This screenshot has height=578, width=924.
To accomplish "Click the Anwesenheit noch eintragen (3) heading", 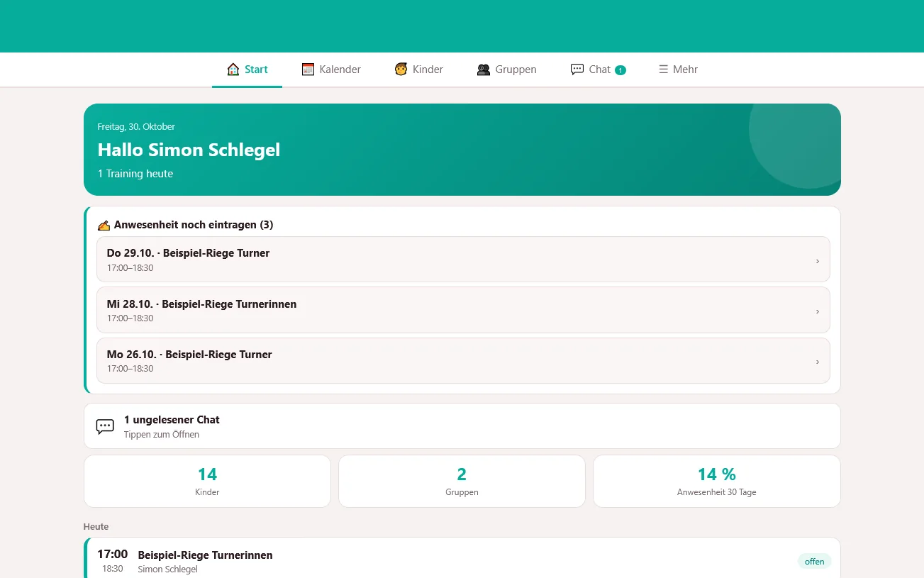I will [x=194, y=225].
